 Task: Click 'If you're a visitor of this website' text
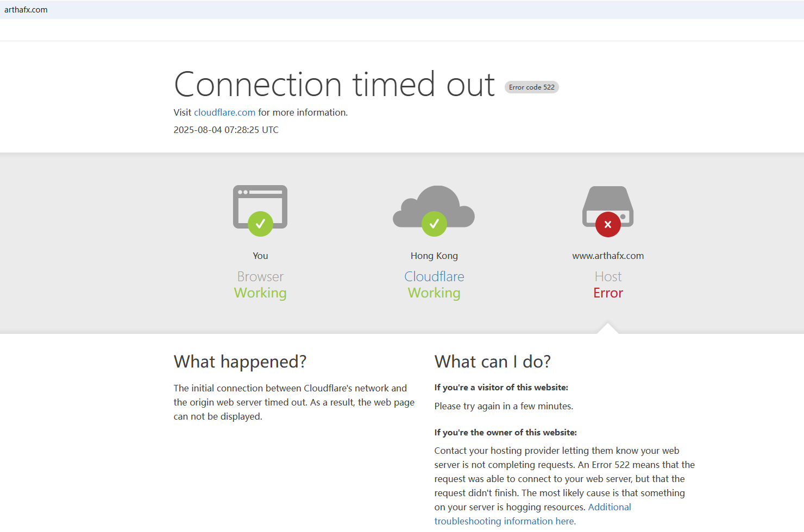point(501,388)
